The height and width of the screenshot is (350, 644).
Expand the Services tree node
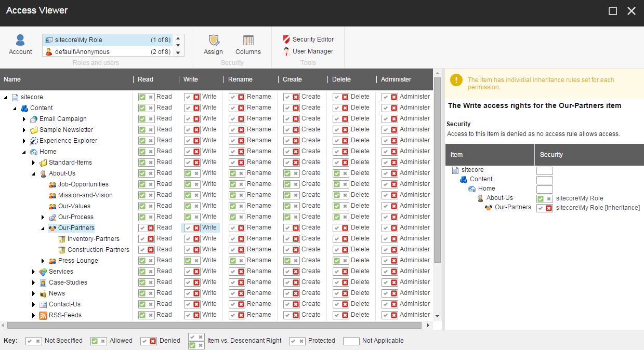tap(34, 272)
